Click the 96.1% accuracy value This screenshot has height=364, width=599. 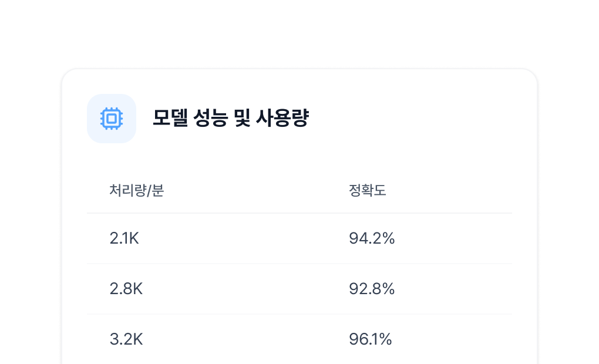click(x=370, y=339)
